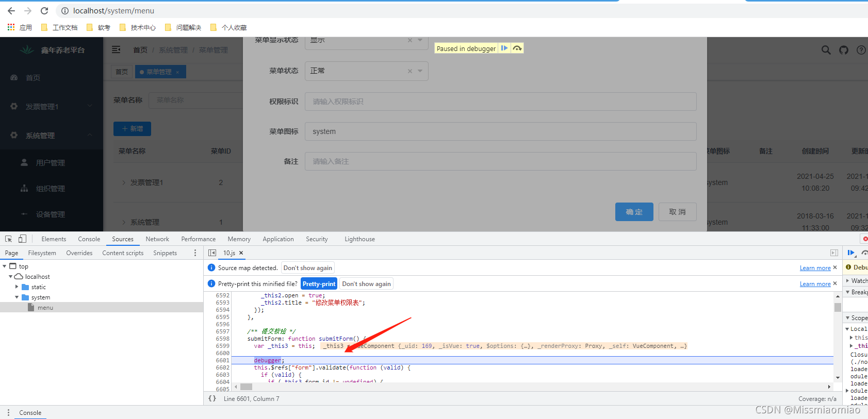
Task: Focus the 菜单图标 input with system
Action: pos(500,131)
